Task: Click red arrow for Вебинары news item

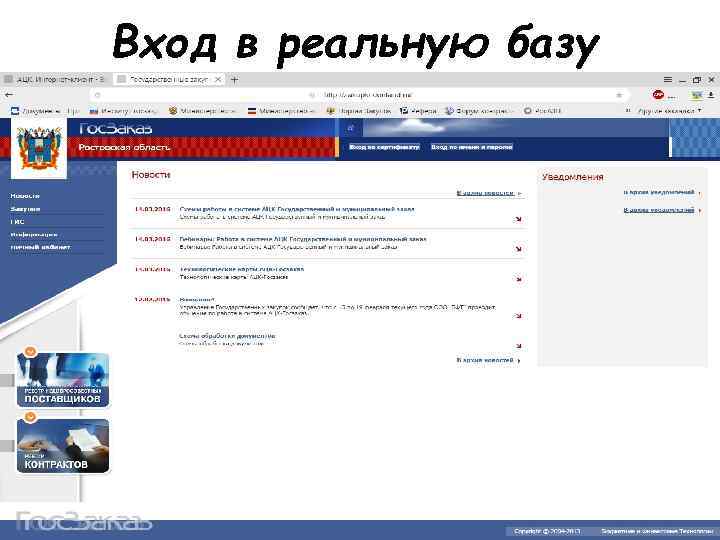Action: 518,249
